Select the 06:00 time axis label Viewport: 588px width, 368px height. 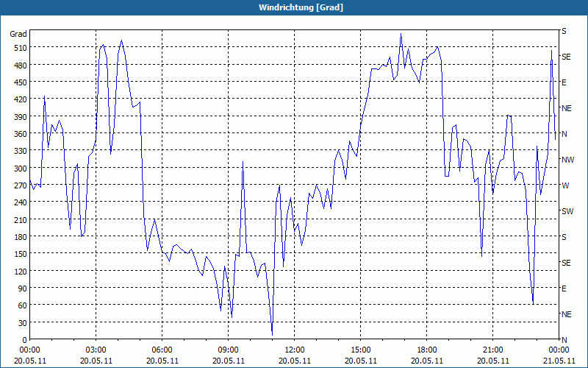[x=162, y=350]
